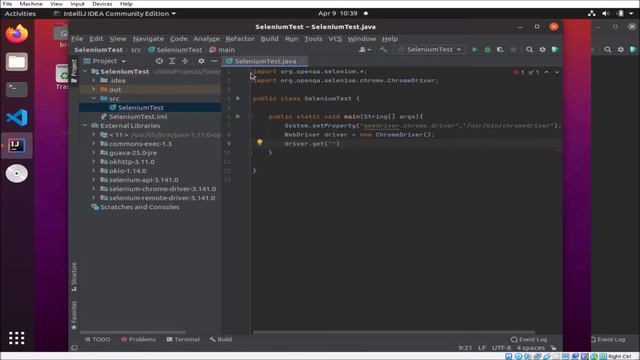Open the Terminal tool window
This screenshot has width=640, height=360.
(x=183, y=339)
